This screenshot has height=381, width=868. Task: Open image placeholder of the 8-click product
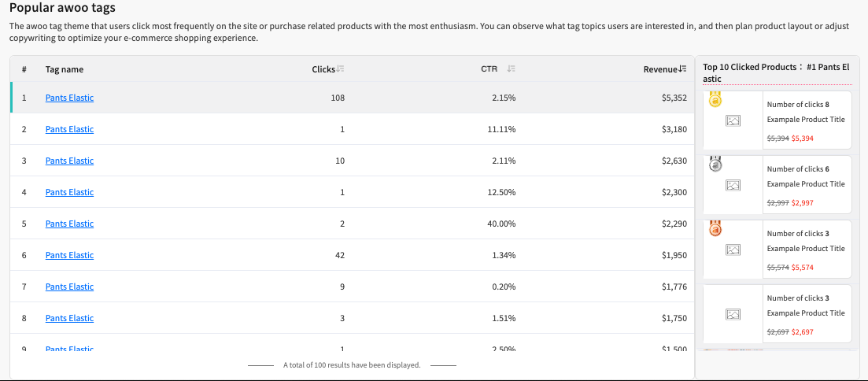click(x=733, y=120)
